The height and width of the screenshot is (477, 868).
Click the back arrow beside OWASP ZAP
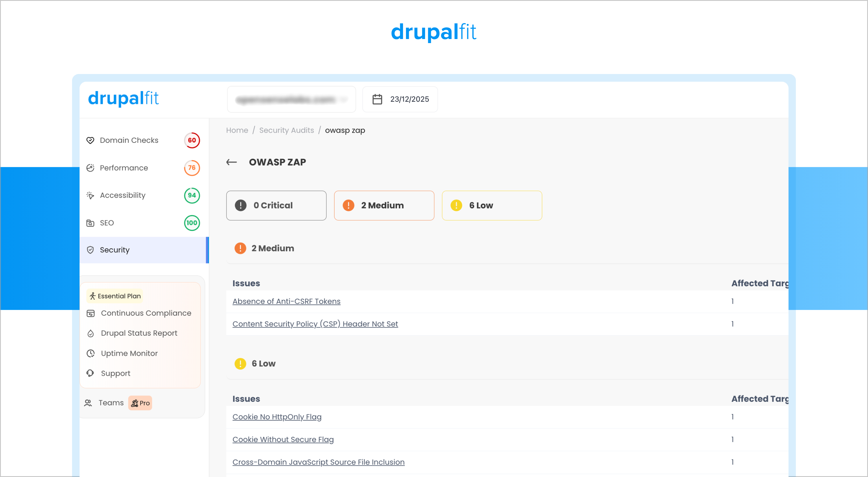[231, 162]
